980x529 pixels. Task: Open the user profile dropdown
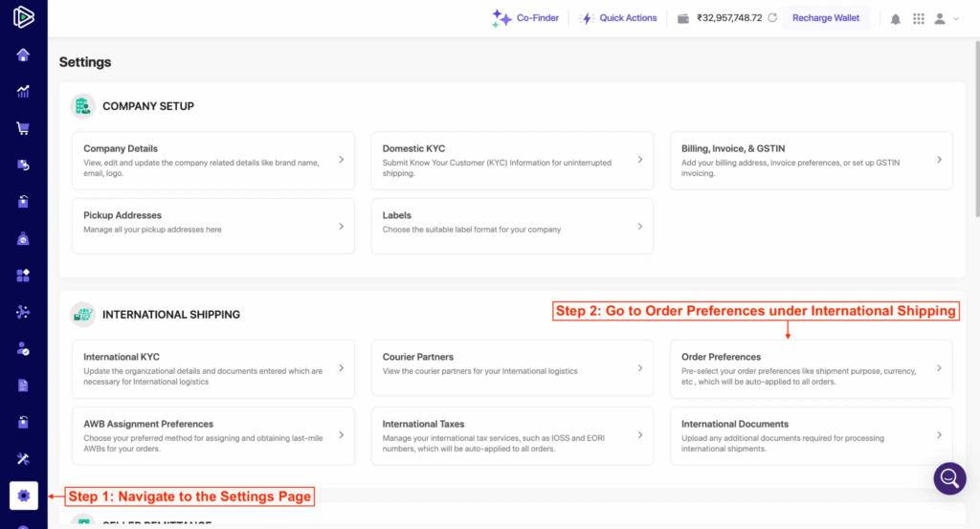946,18
